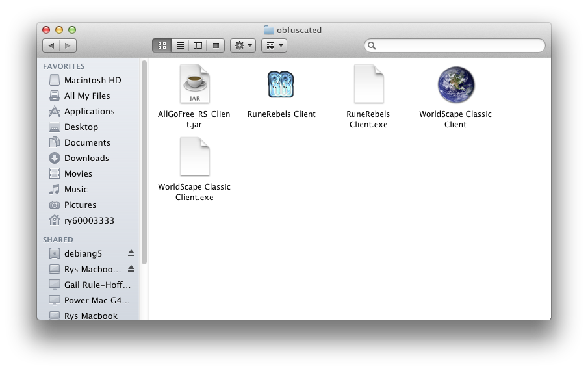Select the AllGoFree_RS_Client.jar file icon

(x=194, y=84)
